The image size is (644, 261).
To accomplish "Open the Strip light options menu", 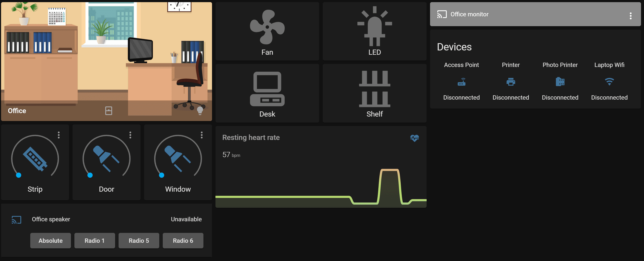I will tap(59, 135).
